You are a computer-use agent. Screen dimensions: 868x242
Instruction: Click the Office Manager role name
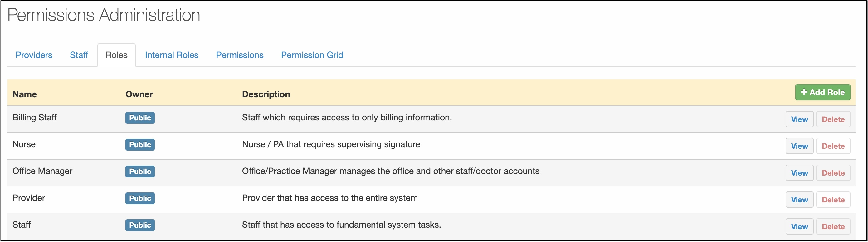[42, 171]
